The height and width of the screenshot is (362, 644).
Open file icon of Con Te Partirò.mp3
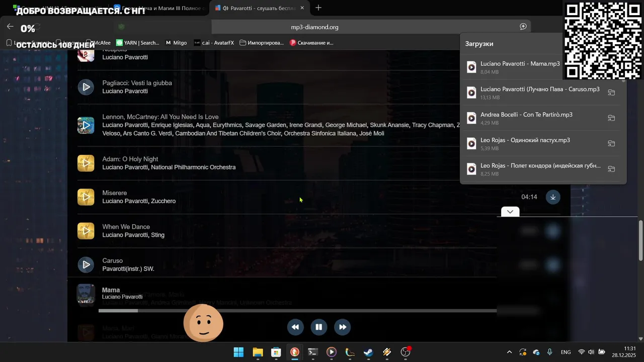471,118
